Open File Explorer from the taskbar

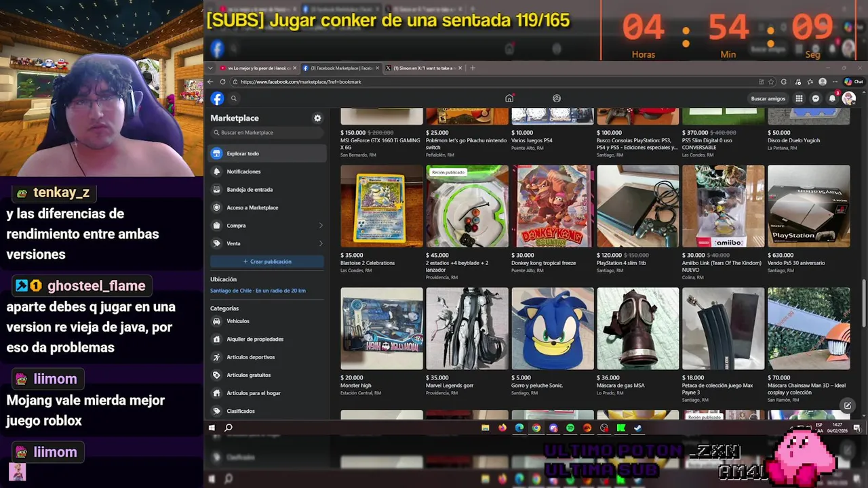(x=486, y=428)
